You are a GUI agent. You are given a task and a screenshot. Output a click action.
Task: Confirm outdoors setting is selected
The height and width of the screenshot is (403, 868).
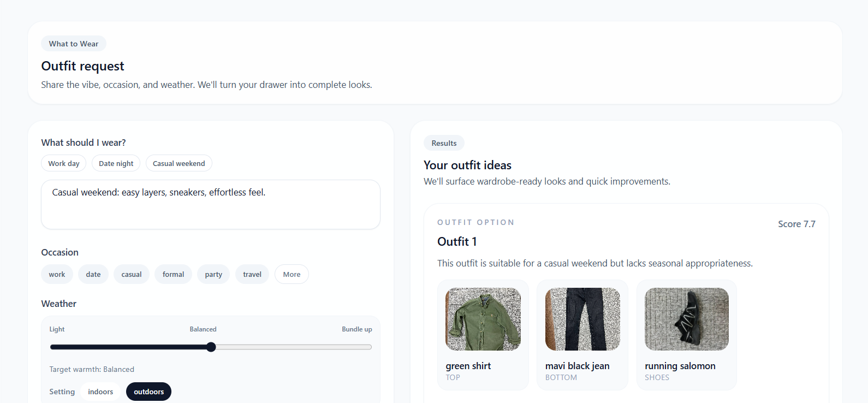pyautogui.click(x=148, y=392)
